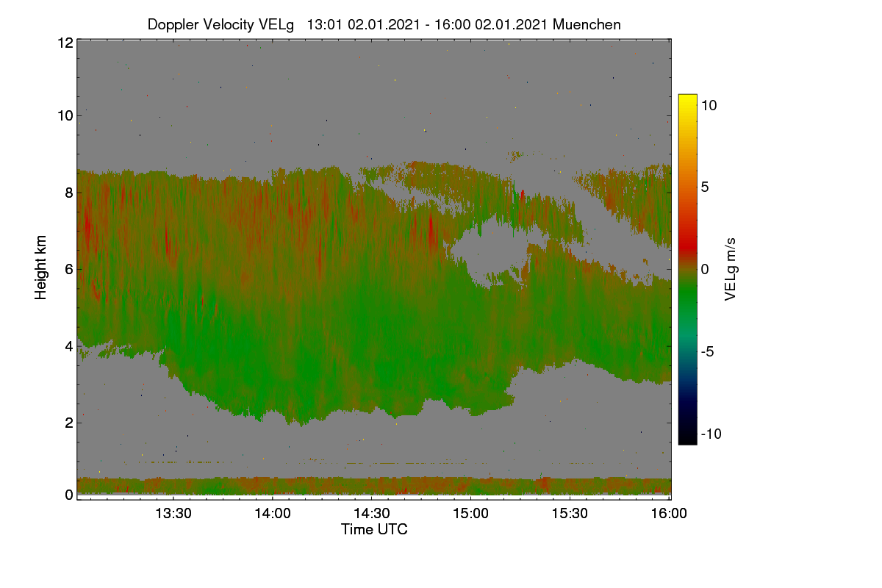Click the height axis label 2
Screen dimensions: 882x588
(x=69, y=423)
